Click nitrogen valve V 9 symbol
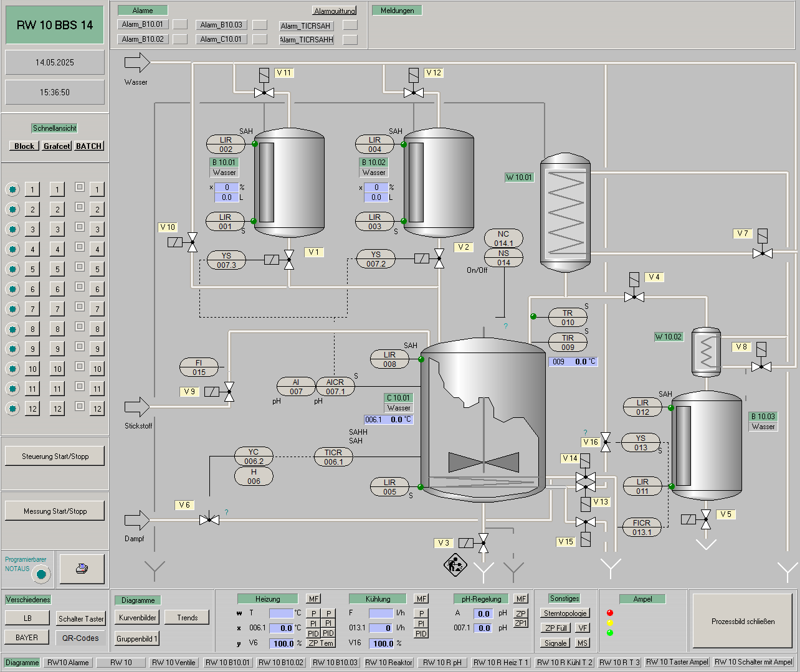Screen dimensions: 800x672 229,392
